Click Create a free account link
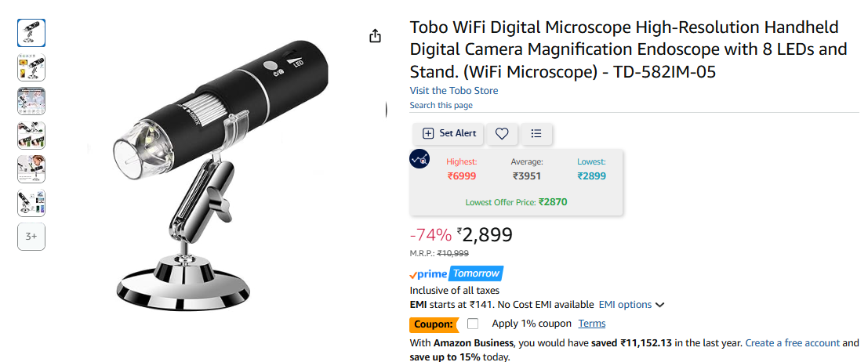Viewport: 868px width, 362px height. [793, 343]
